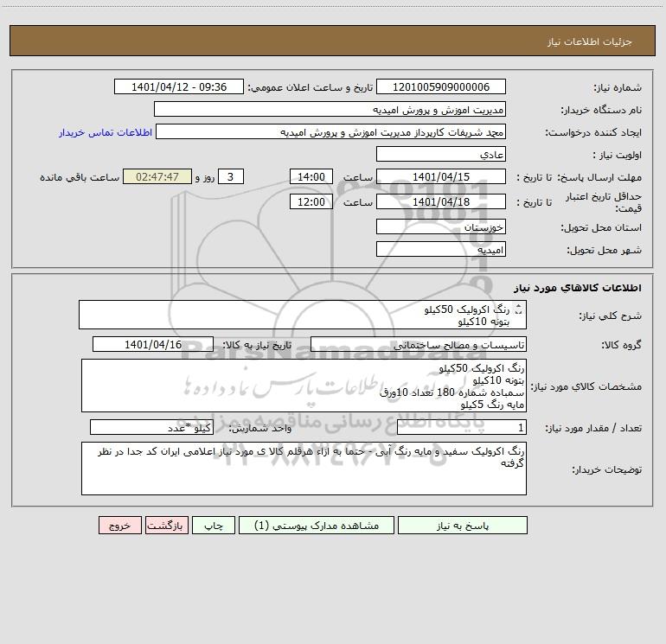
Task: Click the deadline time field 14:00
Action: tap(311, 177)
